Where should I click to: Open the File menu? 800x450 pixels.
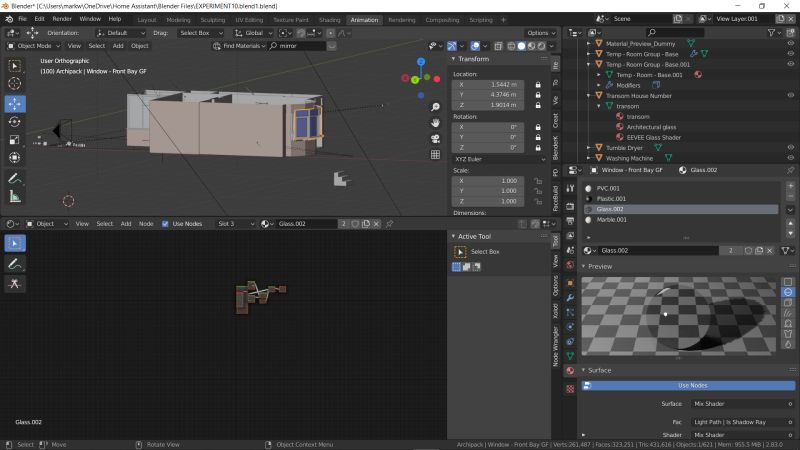pyautogui.click(x=22, y=19)
